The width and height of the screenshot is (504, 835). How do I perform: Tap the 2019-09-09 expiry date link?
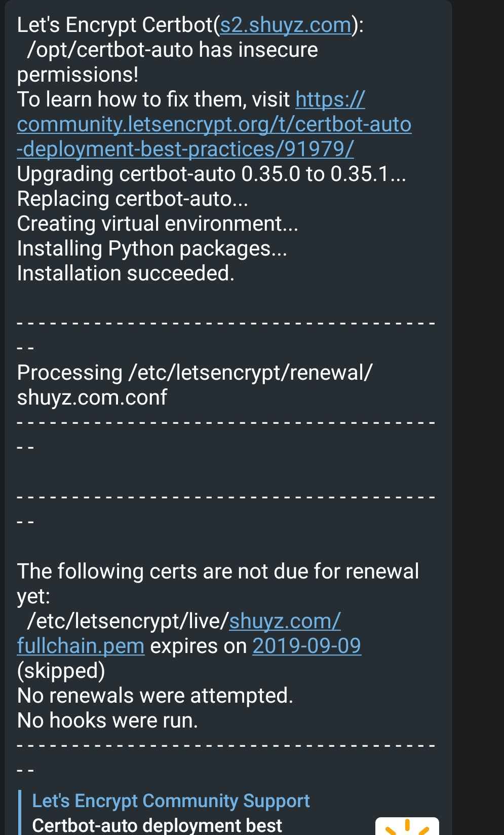[306, 646]
